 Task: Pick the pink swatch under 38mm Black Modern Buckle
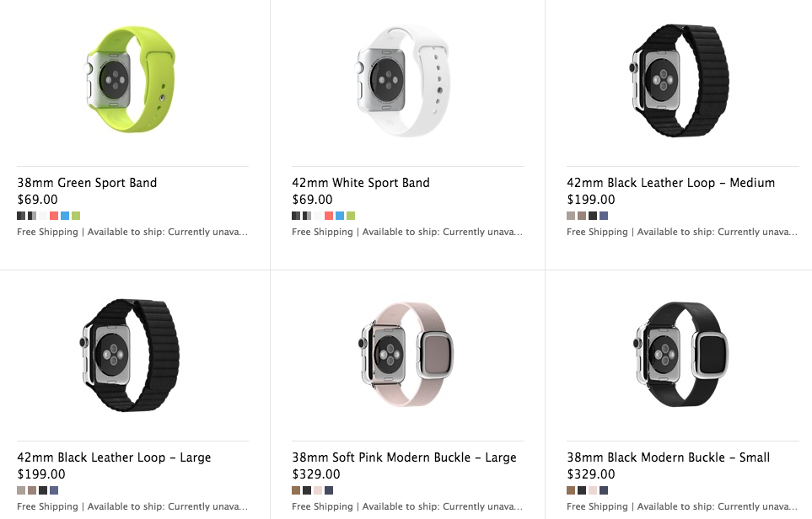[593, 490]
